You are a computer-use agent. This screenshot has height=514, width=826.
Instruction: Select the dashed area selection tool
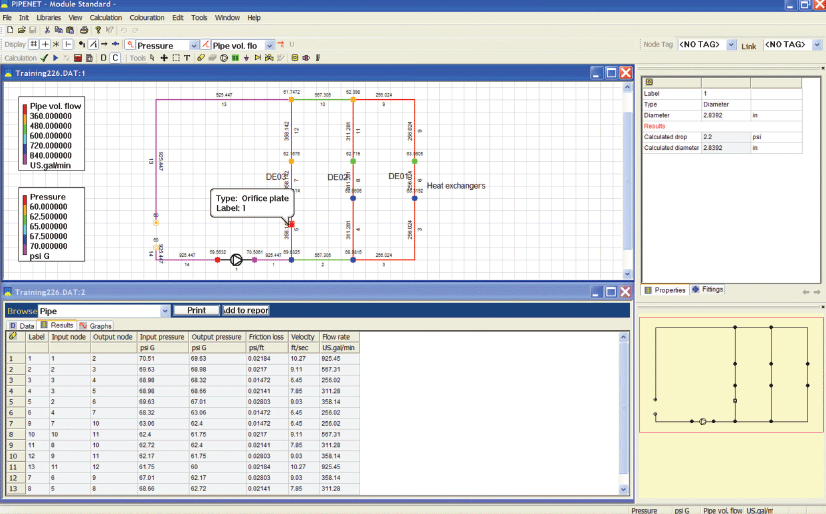click(x=176, y=58)
